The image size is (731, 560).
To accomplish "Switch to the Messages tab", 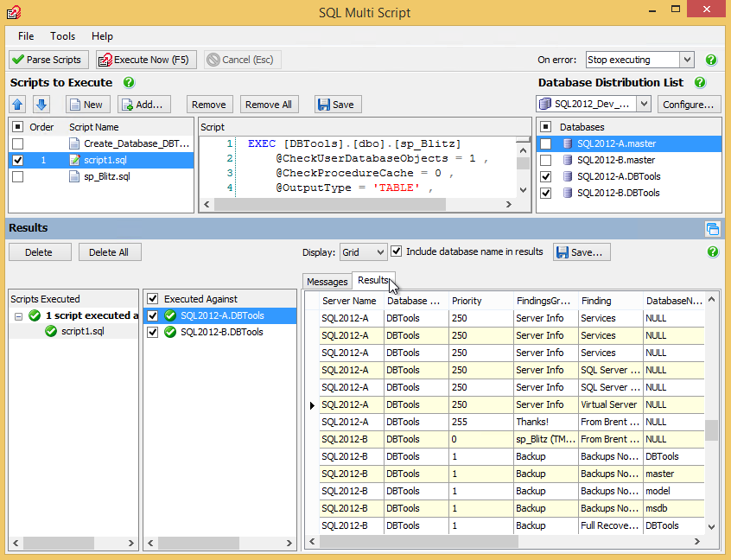I will 327,282.
